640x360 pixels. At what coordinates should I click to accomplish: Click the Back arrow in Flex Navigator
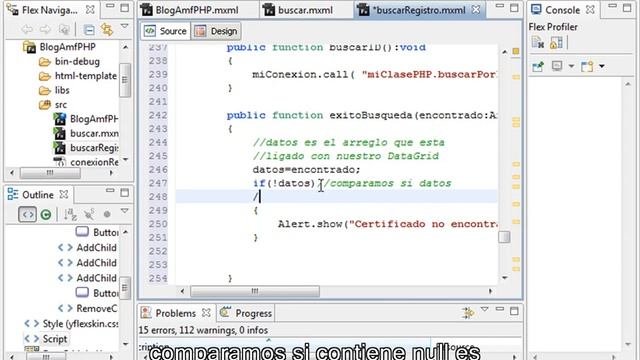tap(27, 29)
